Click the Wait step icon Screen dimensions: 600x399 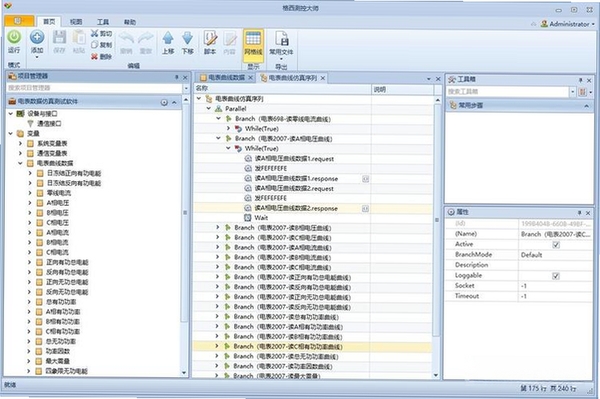tap(248, 218)
